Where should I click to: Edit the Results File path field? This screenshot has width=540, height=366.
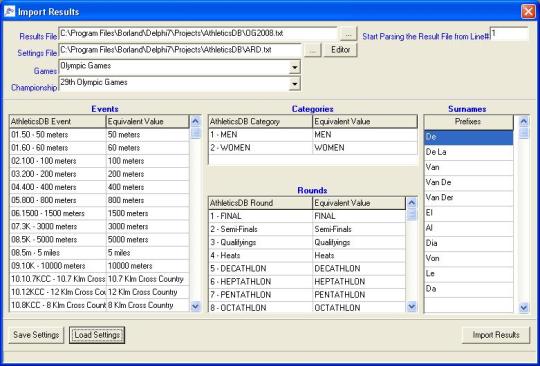tap(198, 34)
